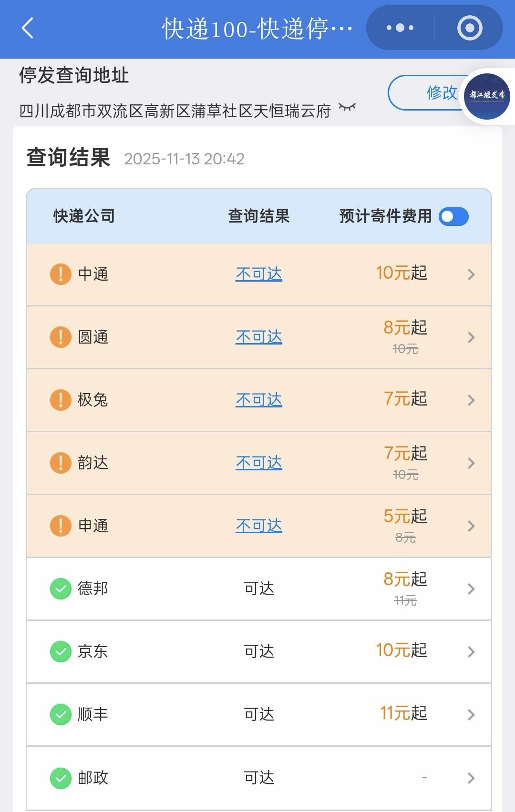Tap the green check icon beside 德邦

click(61, 589)
